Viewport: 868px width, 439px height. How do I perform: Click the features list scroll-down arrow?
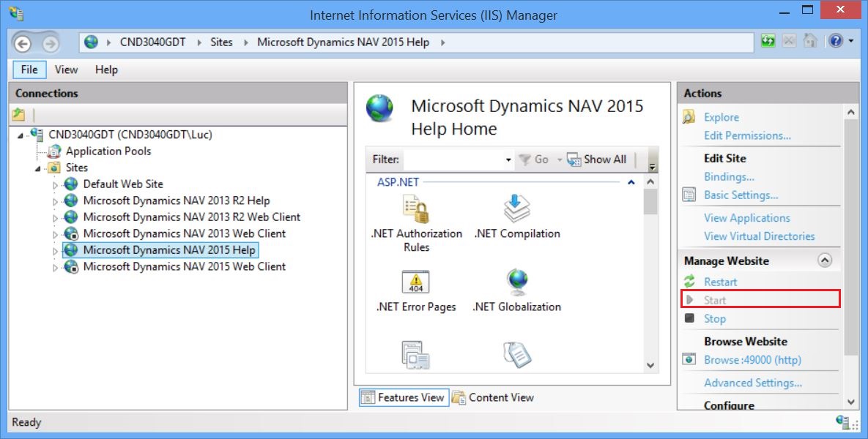[650, 365]
